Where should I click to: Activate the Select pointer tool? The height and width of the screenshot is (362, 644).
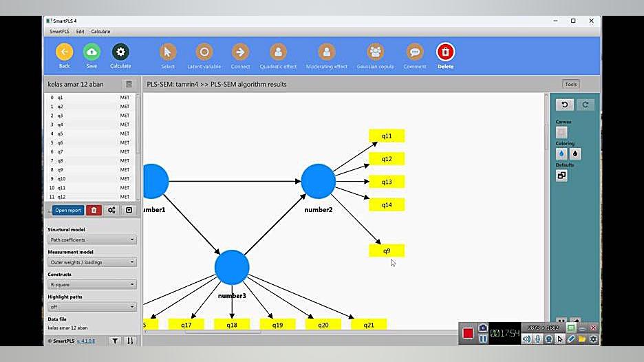click(168, 52)
